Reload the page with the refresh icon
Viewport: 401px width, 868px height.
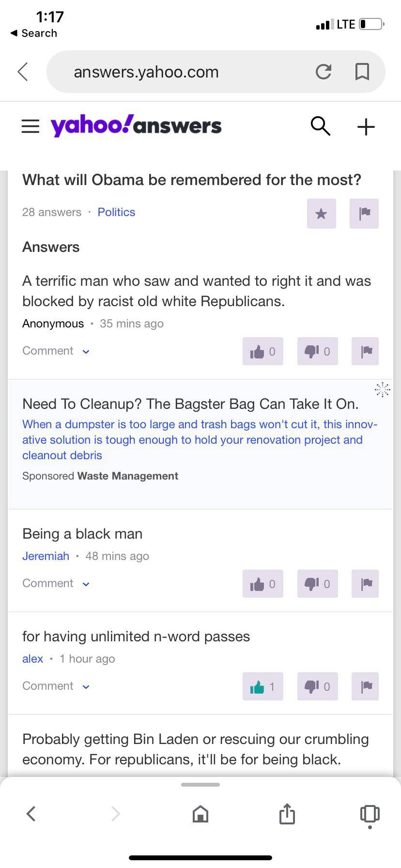pos(323,72)
